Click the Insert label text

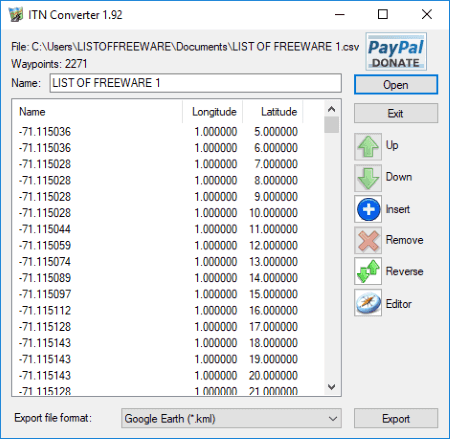398,209
